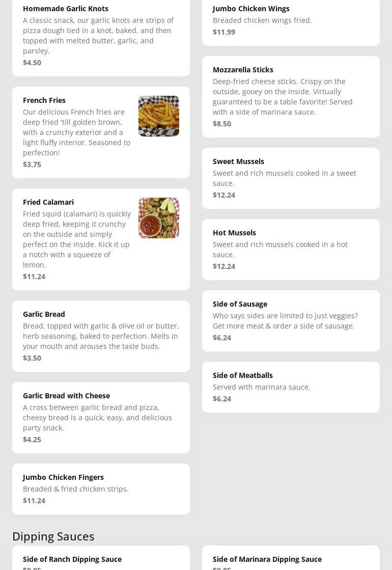Choose the Sweet Mussels item
Screen dimensions: 392x570
pos(291,178)
